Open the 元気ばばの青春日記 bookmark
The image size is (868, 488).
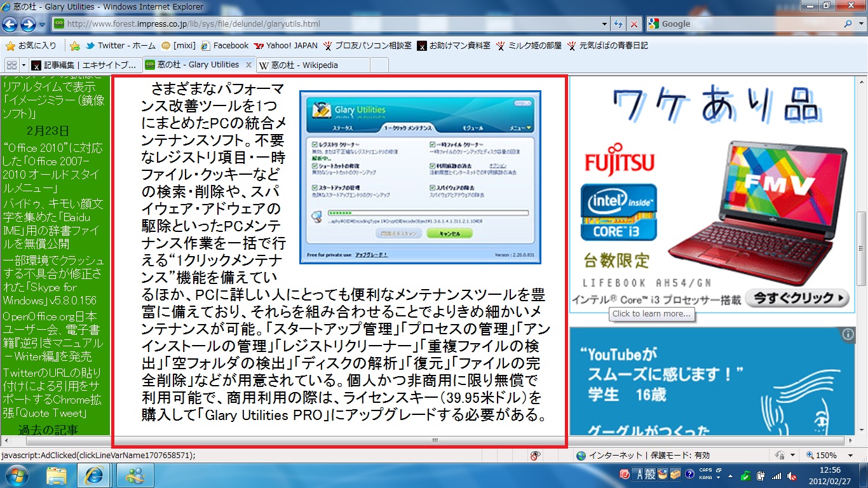click(x=607, y=46)
